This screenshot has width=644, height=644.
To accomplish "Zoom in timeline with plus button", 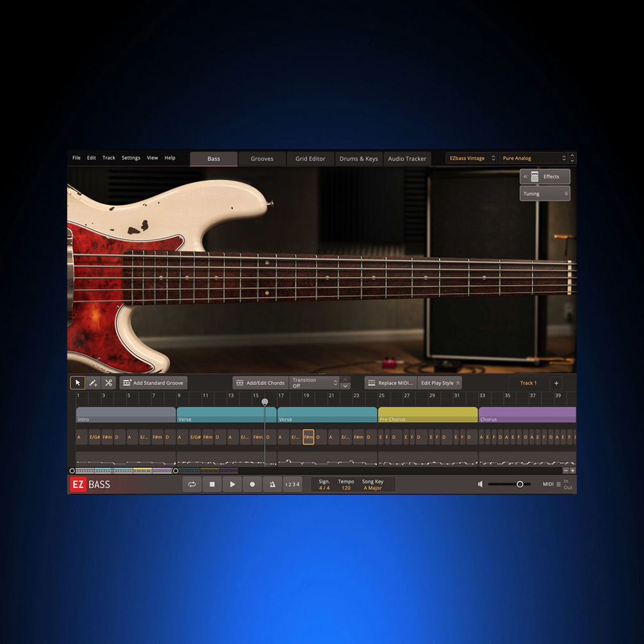I will (572, 471).
